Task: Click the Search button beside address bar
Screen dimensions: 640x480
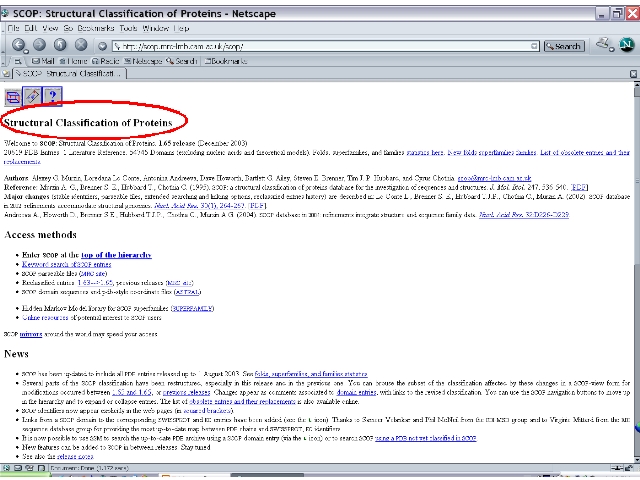Action: pyautogui.click(x=564, y=46)
